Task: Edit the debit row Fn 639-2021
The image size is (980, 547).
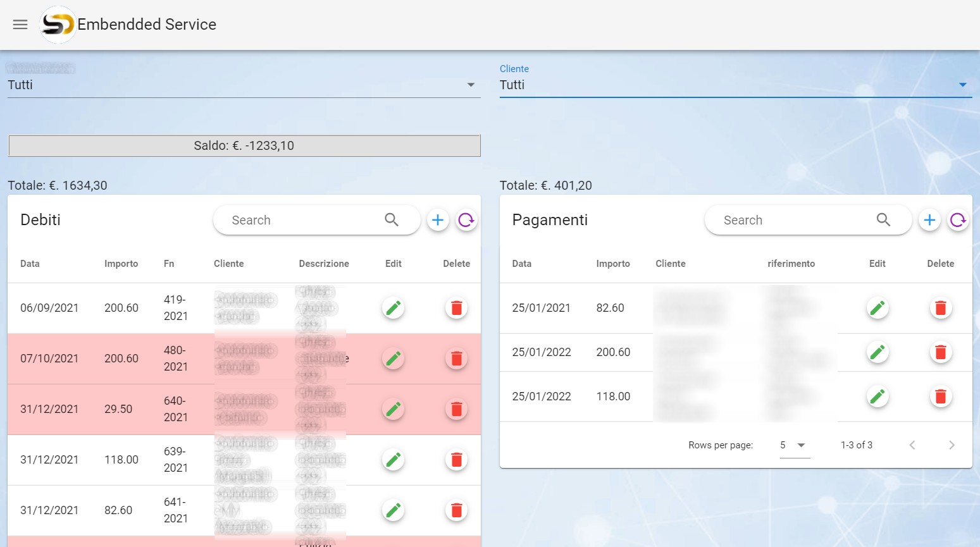Action: pos(394,460)
